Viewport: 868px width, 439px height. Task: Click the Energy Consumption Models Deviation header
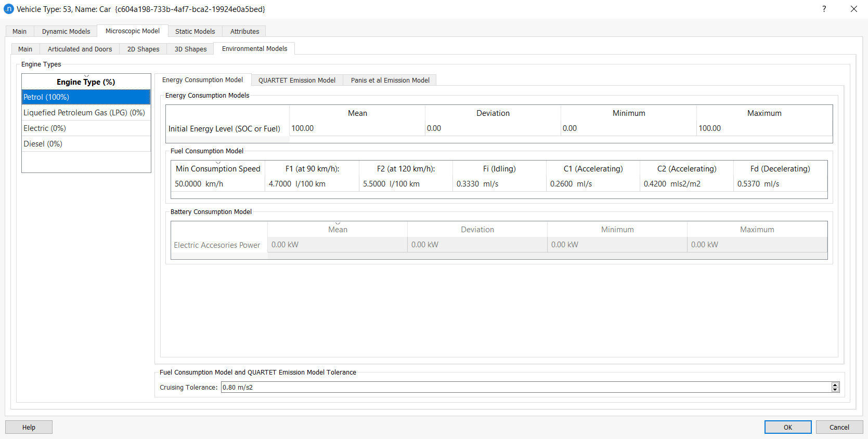coord(493,113)
